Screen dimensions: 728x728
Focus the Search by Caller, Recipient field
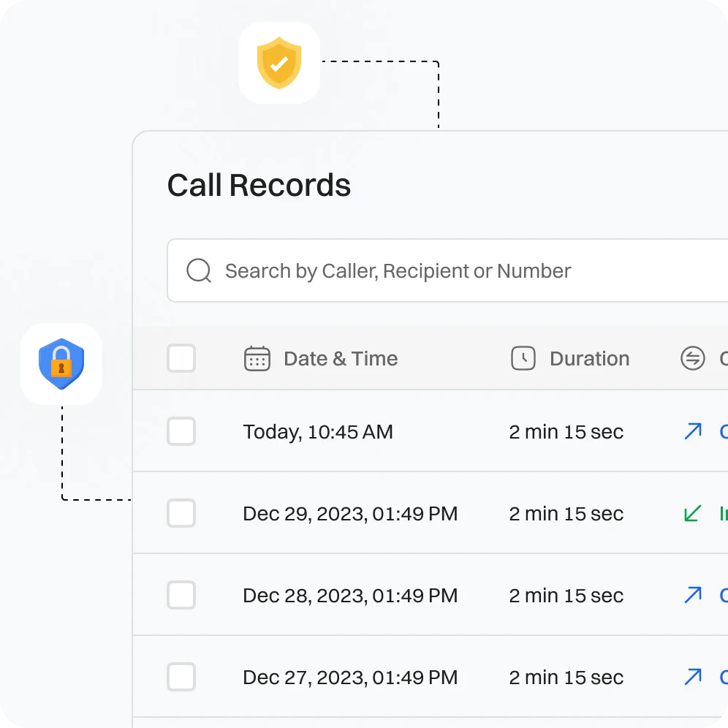pyautogui.click(x=439, y=271)
